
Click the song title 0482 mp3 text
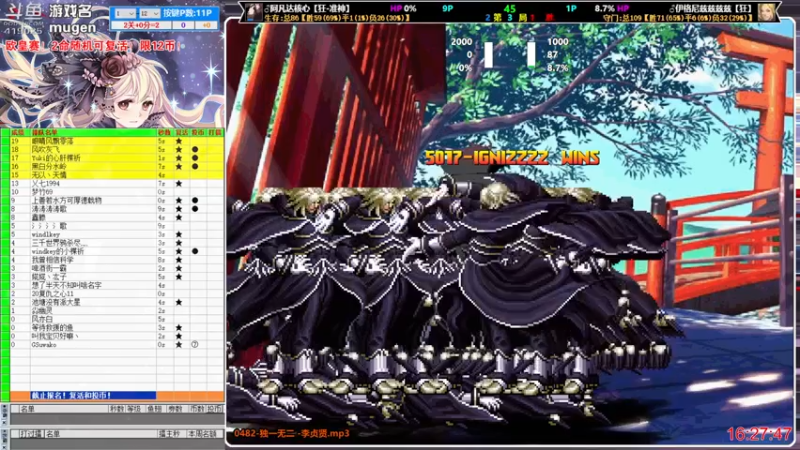[x=292, y=433]
